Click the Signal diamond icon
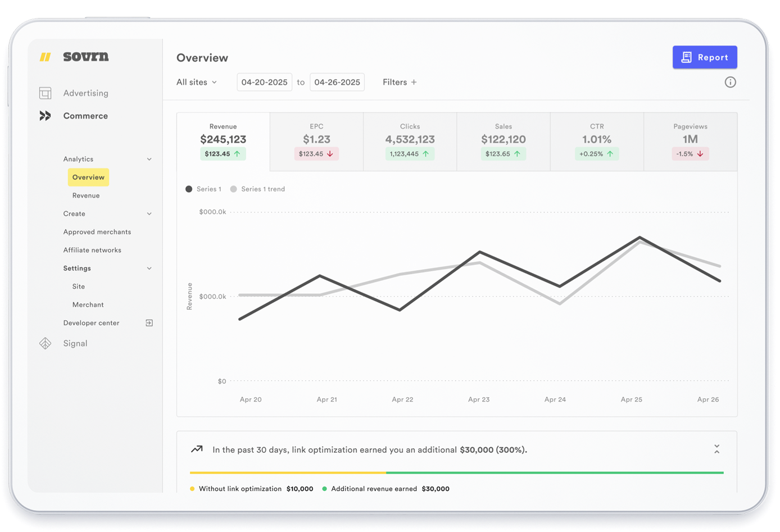Image resolution: width=780 pixels, height=532 pixels. tap(46, 343)
